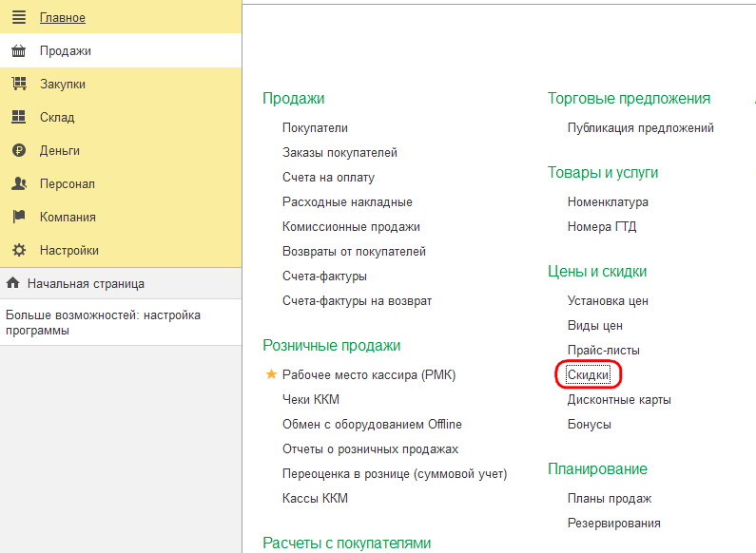Click the gear icon for Настройки
This screenshot has width=756, height=553.
coord(19,250)
